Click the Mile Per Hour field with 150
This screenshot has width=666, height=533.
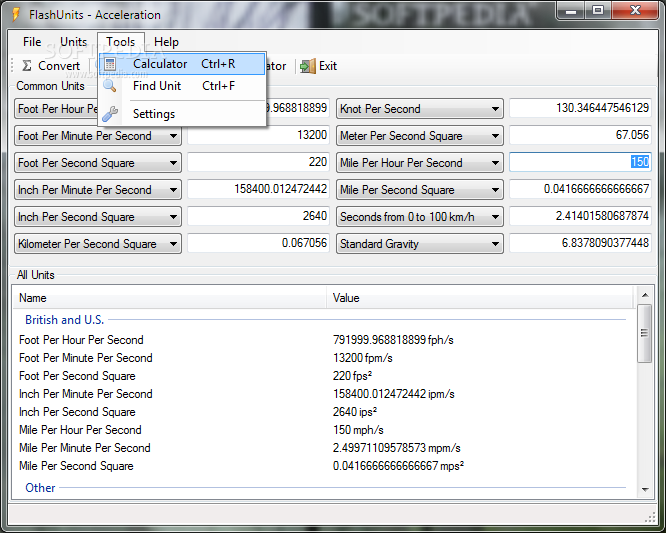tap(580, 162)
